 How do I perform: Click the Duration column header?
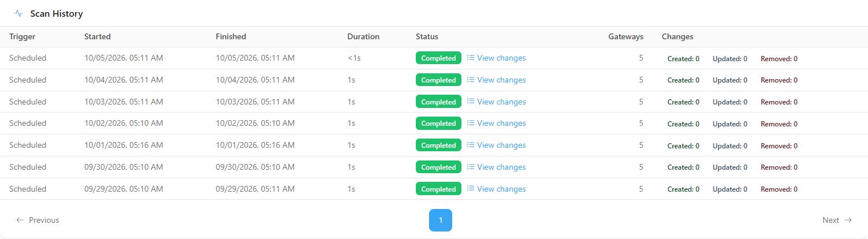(363, 36)
